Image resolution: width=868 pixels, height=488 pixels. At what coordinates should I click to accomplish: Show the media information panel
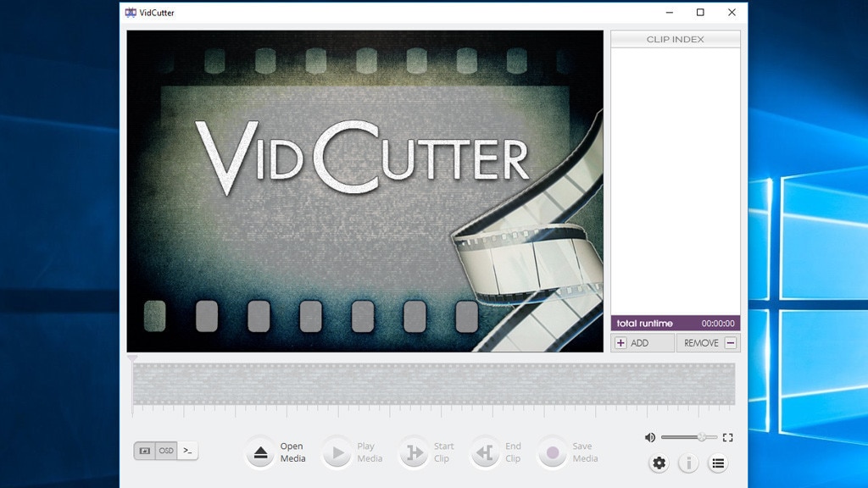coord(688,463)
